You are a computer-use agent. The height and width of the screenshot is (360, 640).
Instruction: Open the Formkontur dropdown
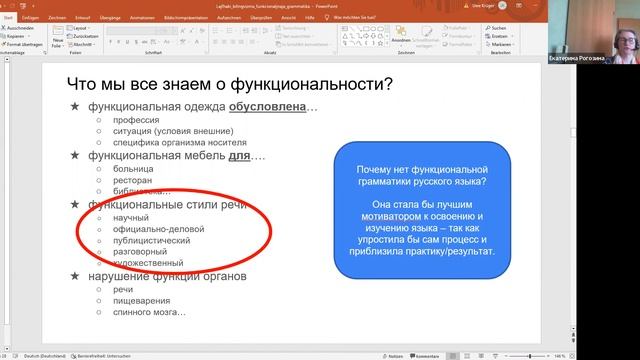pos(459,36)
